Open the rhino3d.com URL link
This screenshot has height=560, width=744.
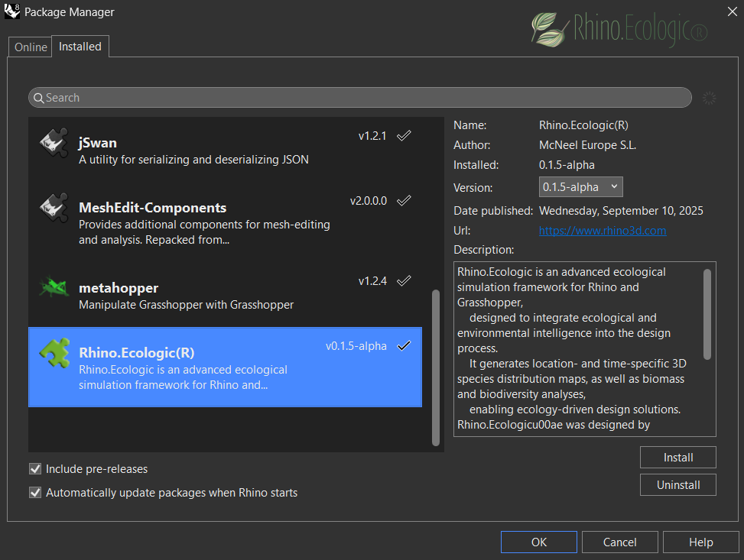(x=603, y=231)
